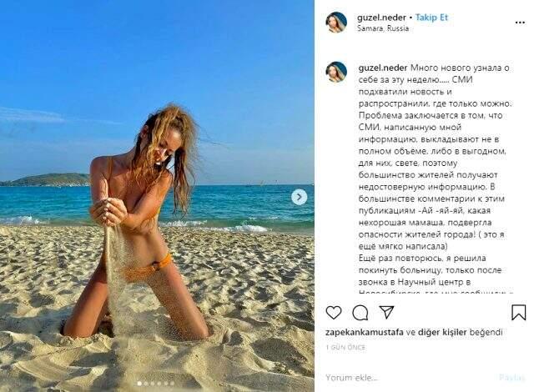Go to next photo with arrow button
Viewport: 534px width, 392px height.
pyautogui.click(x=299, y=197)
